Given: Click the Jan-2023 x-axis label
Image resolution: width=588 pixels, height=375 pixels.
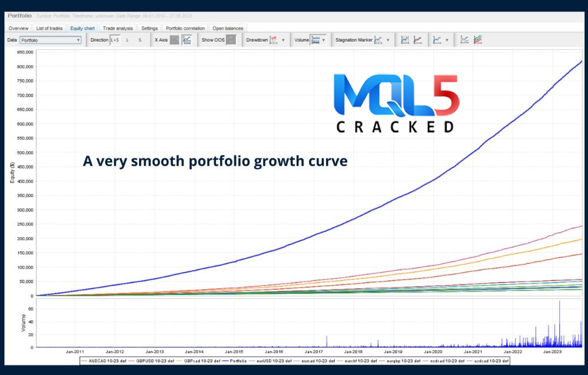Looking at the screenshot, I should coord(552,352).
